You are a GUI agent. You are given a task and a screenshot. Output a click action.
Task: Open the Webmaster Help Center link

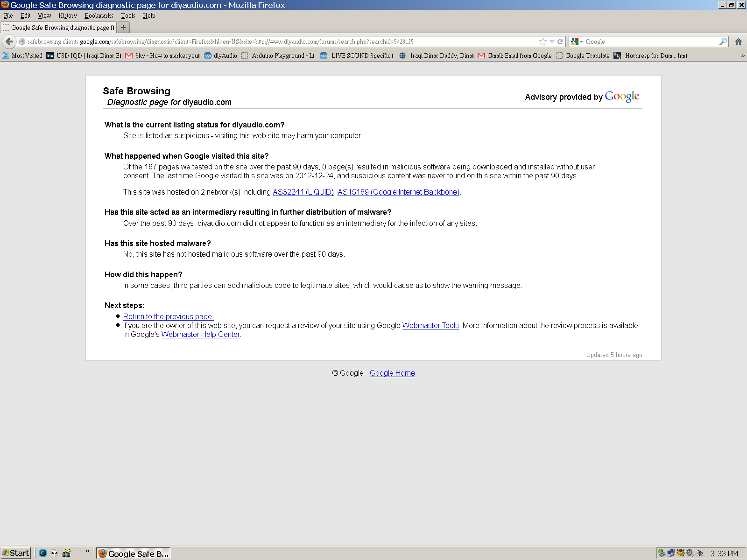click(201, 334)
